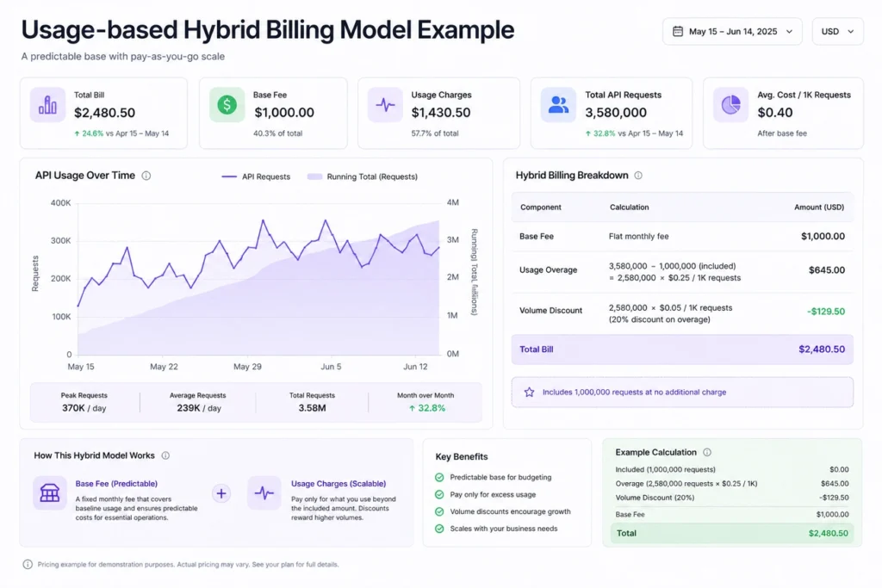882x588 pixels.
Task: Click the Component column header
Action: tap(541, 207)
